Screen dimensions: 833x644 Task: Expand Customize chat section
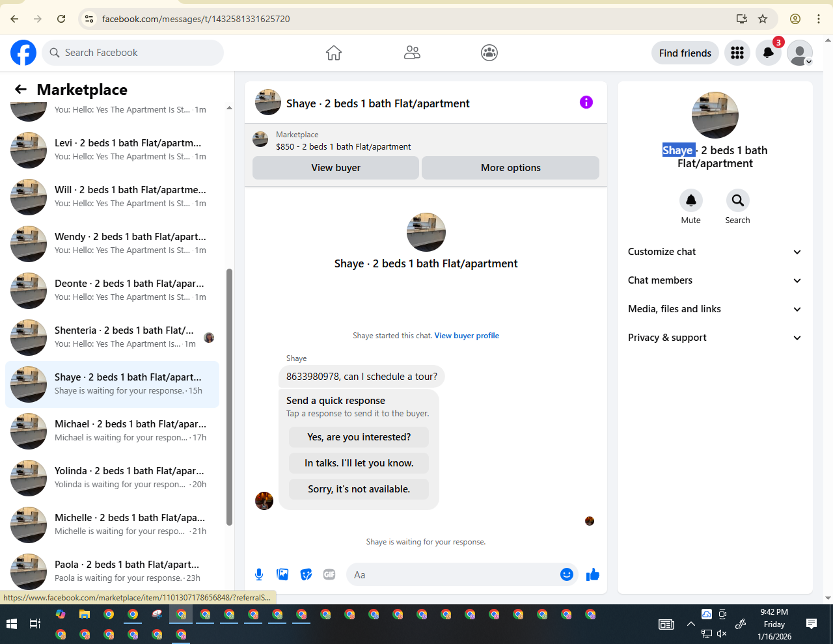[715, 252]
